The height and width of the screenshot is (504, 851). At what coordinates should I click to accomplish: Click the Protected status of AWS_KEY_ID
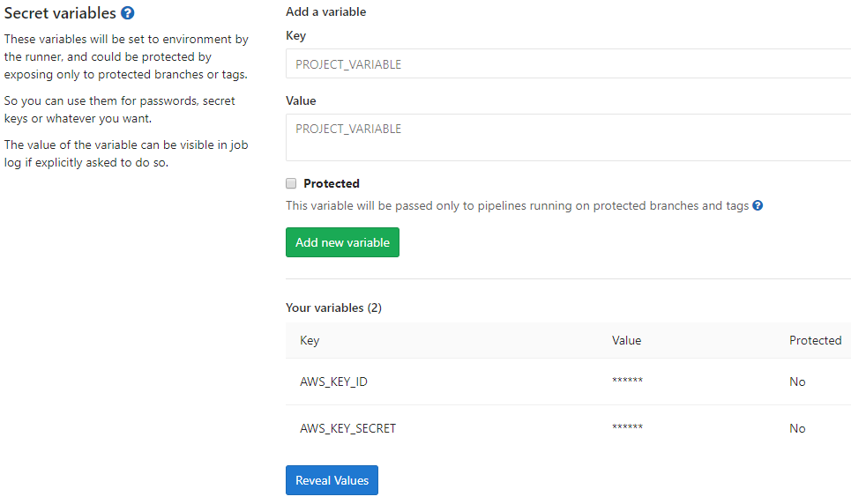point(797,382)
